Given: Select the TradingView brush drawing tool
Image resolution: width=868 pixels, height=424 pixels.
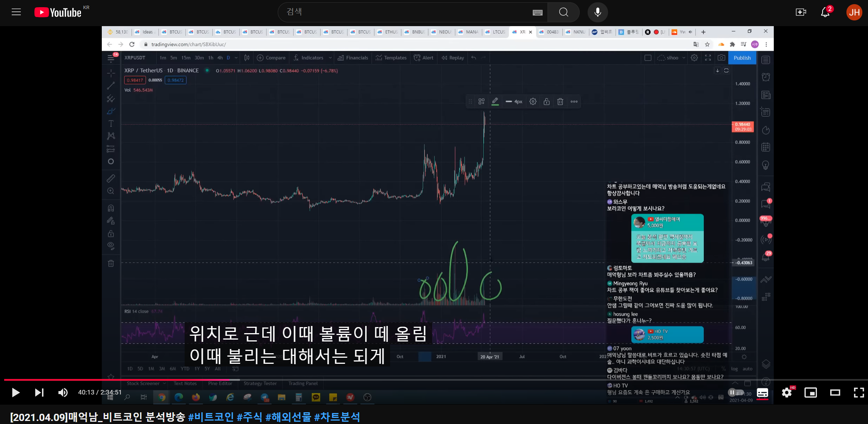Looking at the screenshot, I should pos(111,111).
